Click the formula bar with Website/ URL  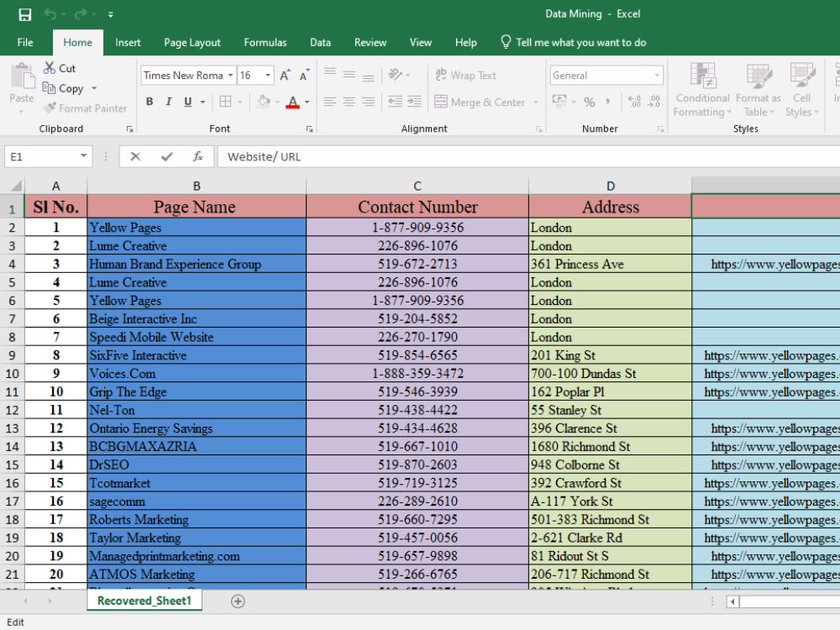[528, 156]
